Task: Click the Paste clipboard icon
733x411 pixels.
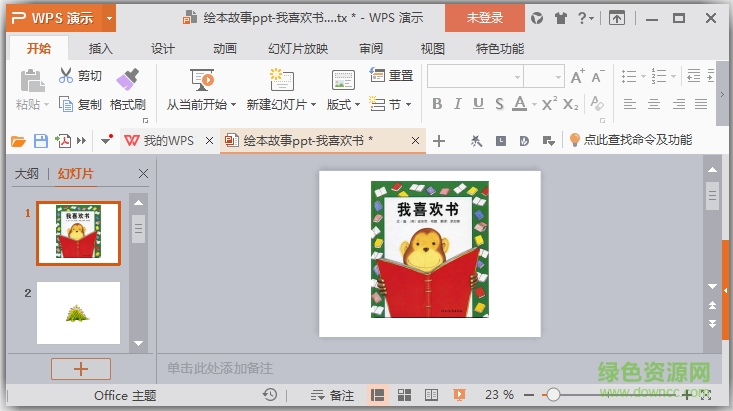Action: (32, 81)
